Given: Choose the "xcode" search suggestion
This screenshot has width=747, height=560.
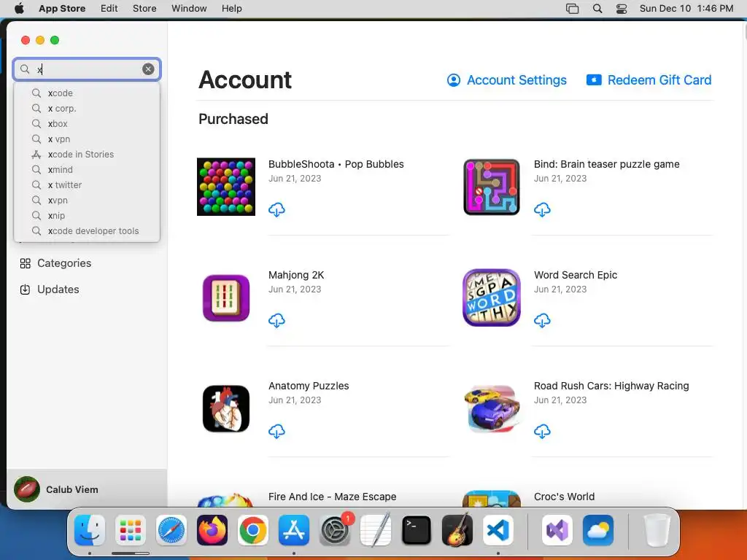Looking at the screenshot, I should 87,93.
